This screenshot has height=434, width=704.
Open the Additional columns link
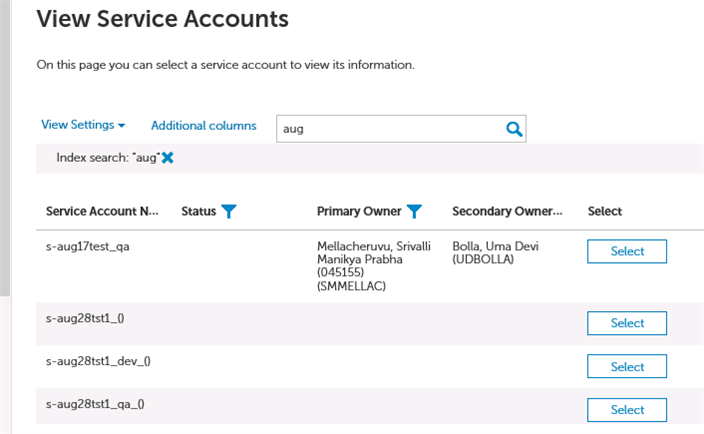(x=203, y=126)
